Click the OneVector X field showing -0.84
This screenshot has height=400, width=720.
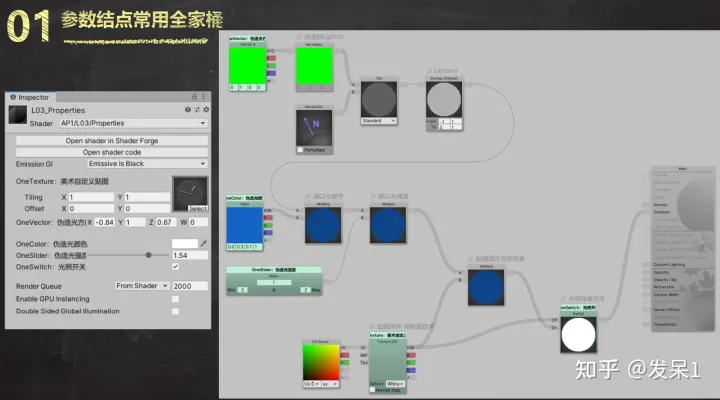pyautogui.click(x=104, y=222)
